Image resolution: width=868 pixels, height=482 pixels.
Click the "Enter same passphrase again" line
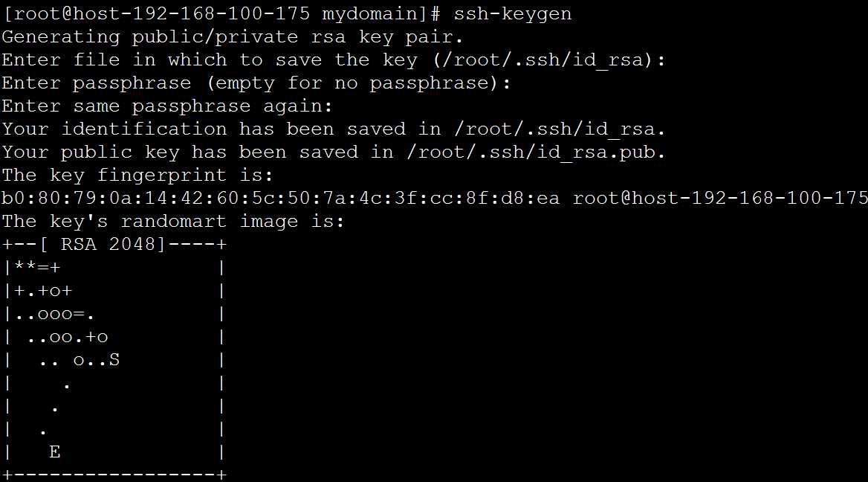[x=167, y=106]
